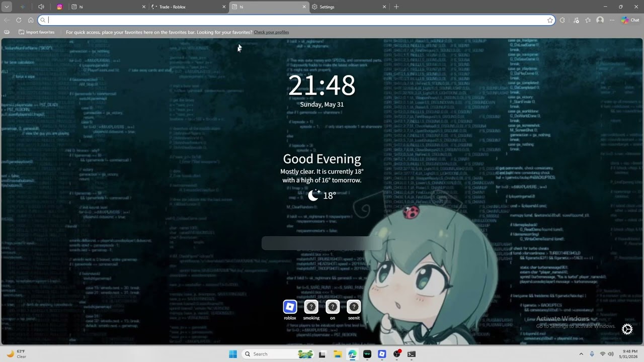Open the smoking shortcut tile
This screenshot has width=644, height=362.
311,310
